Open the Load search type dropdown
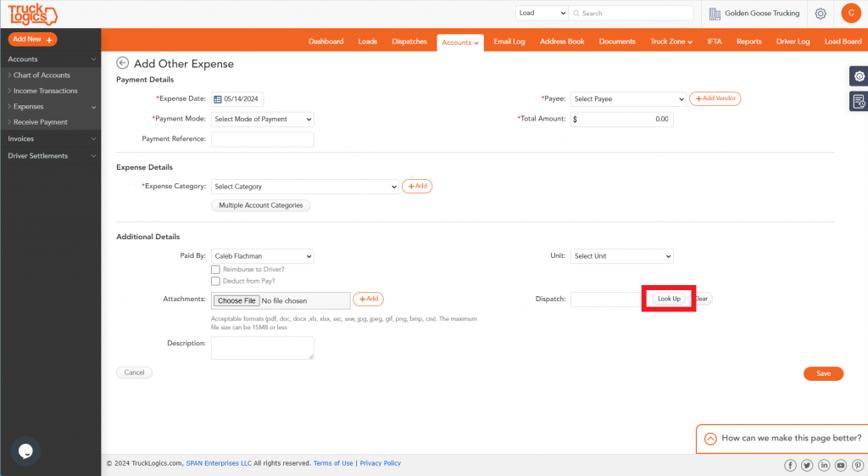Screen dimensions: 868x476 coord(542,13)
